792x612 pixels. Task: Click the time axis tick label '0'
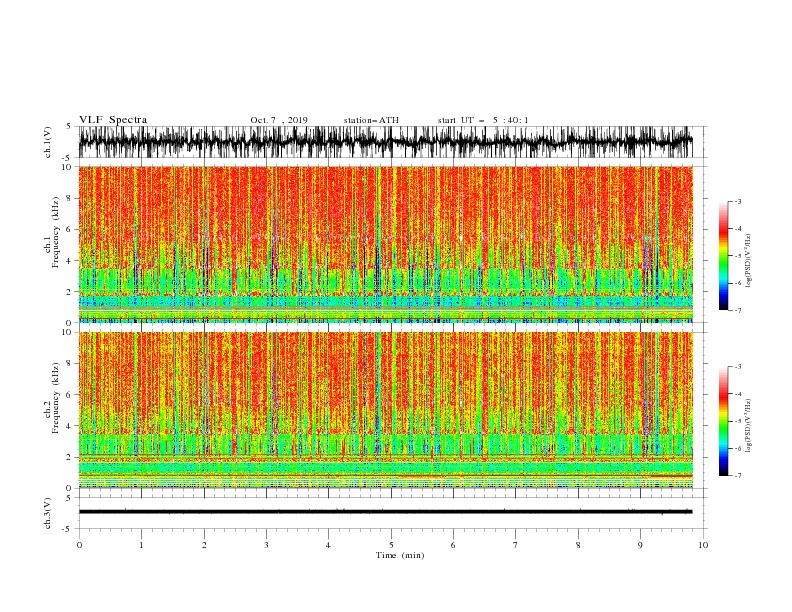(79, 545)
